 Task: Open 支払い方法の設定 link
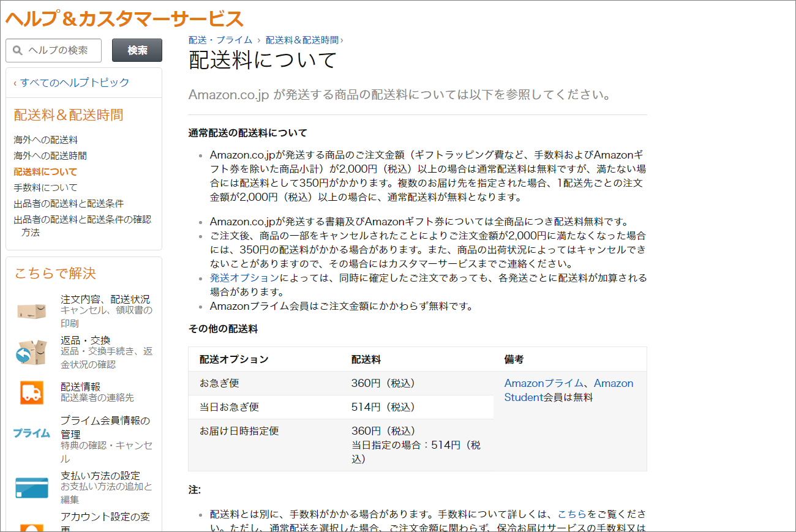pos(100,476)
